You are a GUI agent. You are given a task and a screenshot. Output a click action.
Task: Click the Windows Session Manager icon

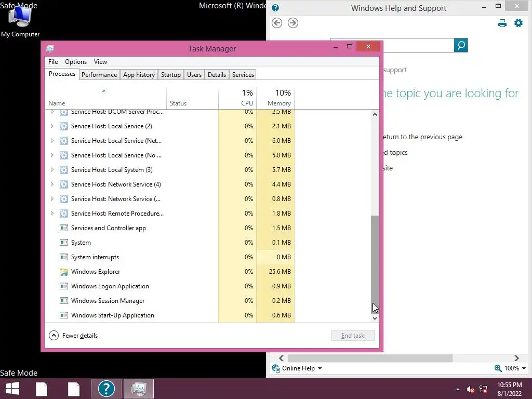tap(63, 301)
